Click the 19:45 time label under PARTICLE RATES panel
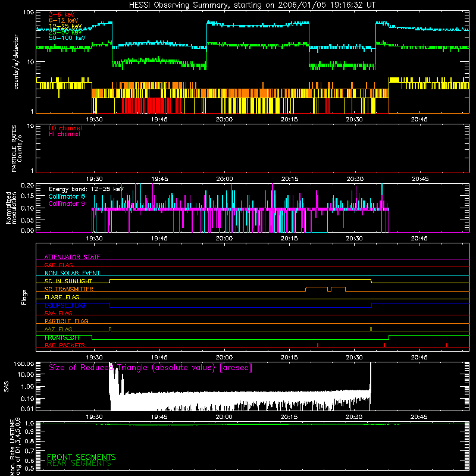This screenshot has height=476, width=476. (x=159, y=179)
